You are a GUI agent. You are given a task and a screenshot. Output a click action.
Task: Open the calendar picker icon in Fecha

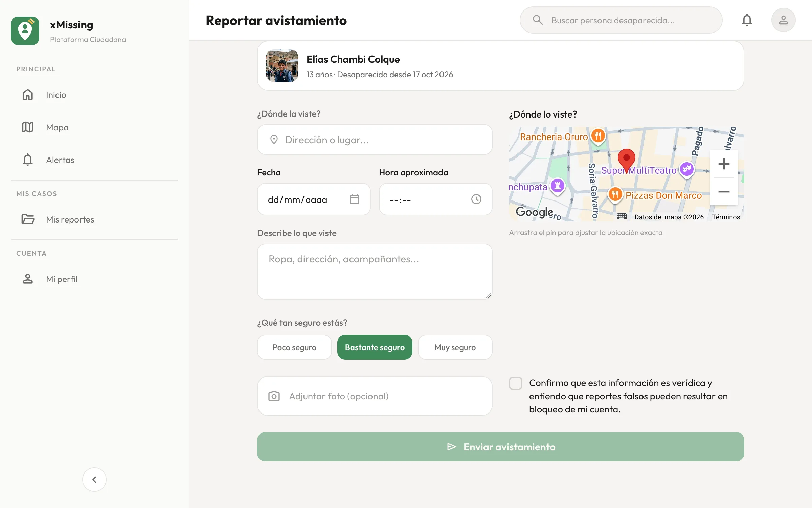355,199
